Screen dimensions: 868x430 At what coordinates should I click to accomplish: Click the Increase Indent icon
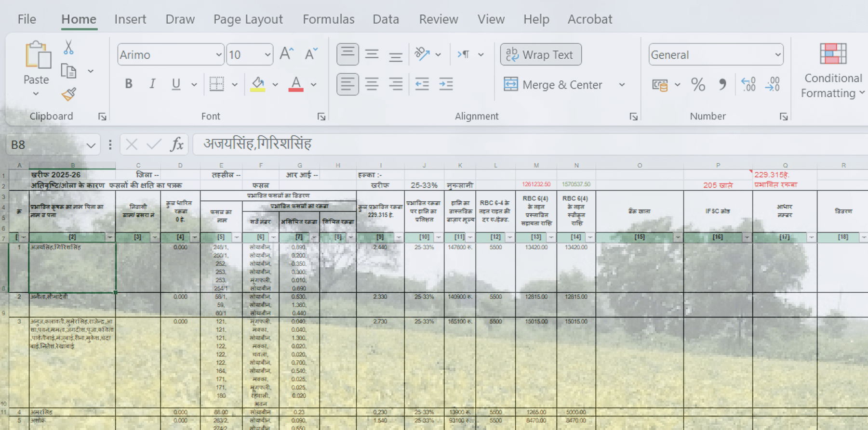pyautogui.click(x=446, y=84)
